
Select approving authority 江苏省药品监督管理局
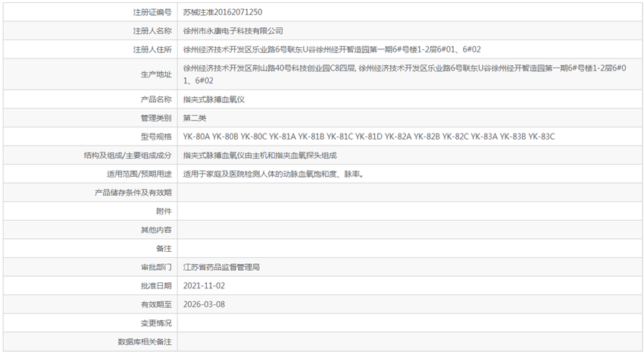point(221,267)
